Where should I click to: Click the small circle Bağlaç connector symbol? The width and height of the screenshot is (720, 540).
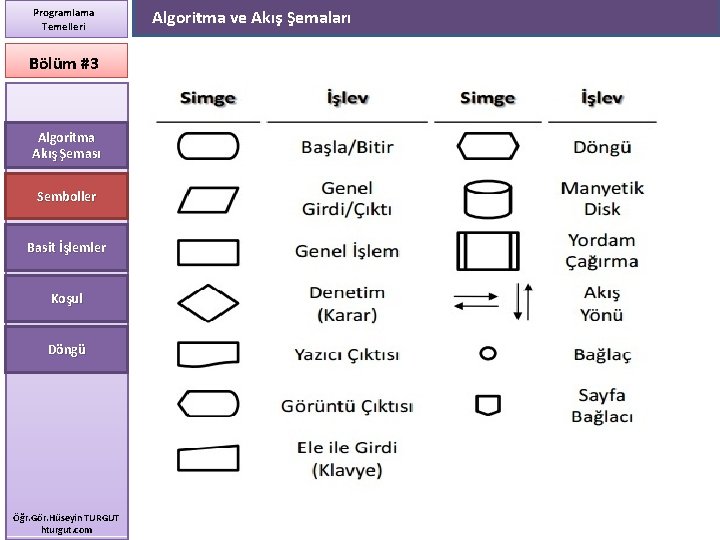click(488, 354)
